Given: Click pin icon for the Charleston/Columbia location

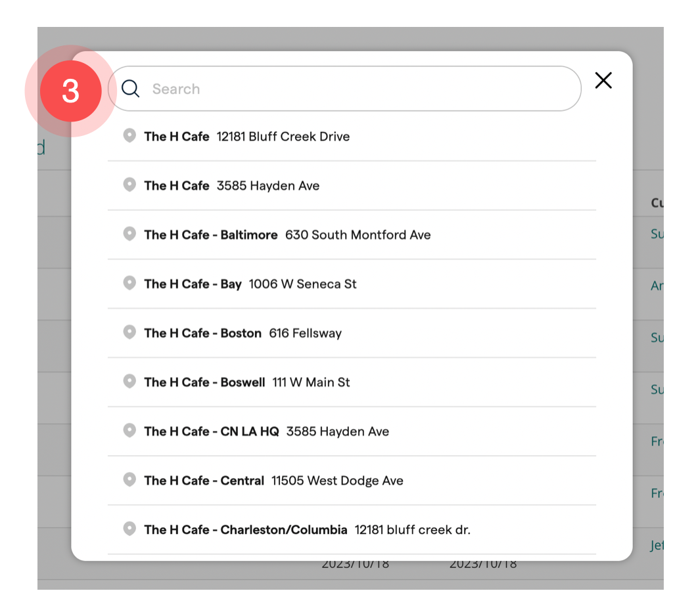Looking at the screenshot, I should point(129,529).
